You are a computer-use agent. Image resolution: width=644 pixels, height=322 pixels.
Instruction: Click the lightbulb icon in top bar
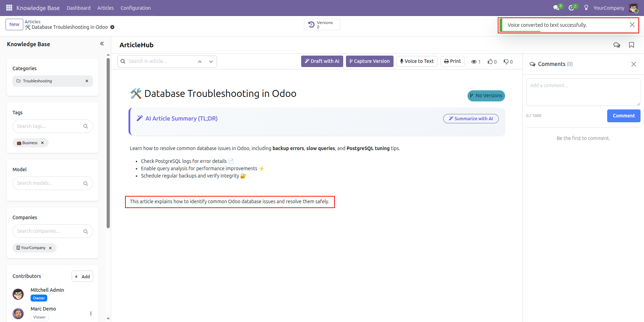[586, 8]
